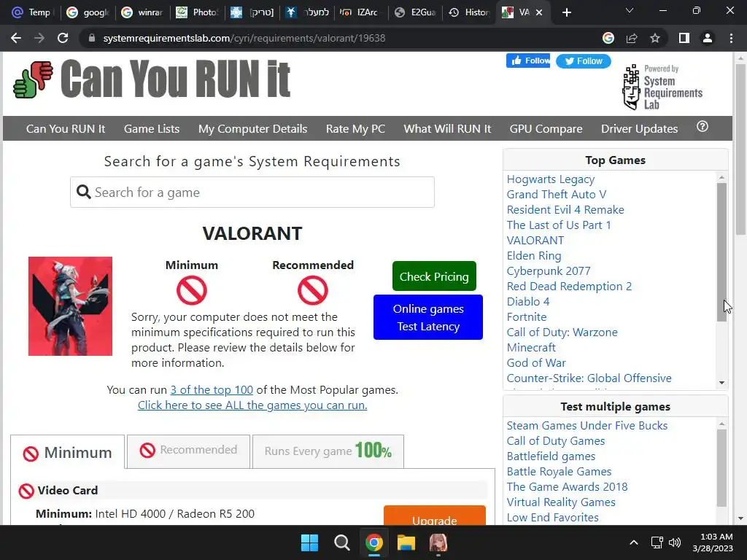Open the Can You RUN It menu
Screen dimensions: 747x560
pyautogui.click(x=66, y=128)
